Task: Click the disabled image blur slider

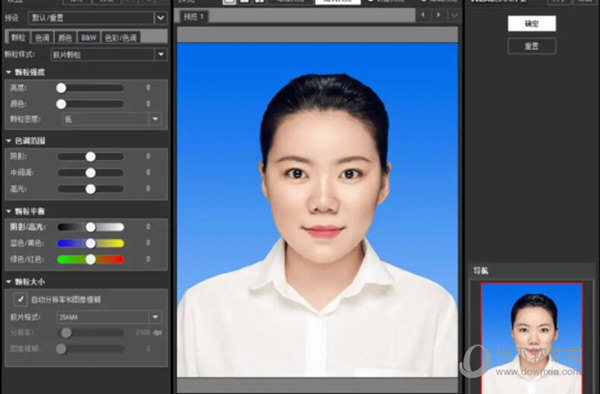Action: (90, 349)
